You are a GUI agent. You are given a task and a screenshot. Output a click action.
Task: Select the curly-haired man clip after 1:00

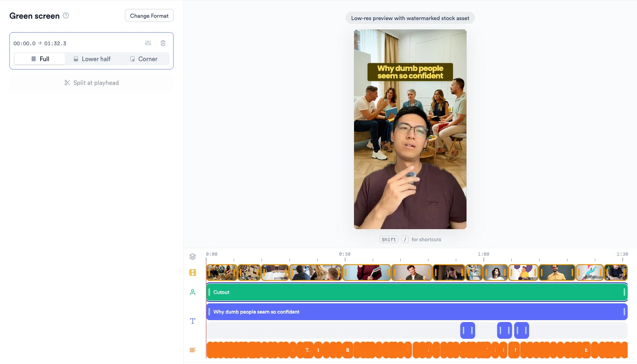(495, 273)
